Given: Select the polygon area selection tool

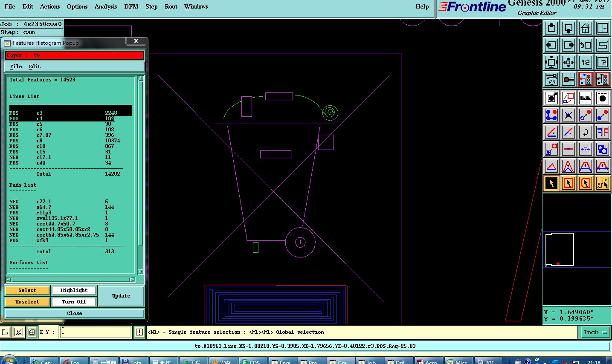Looking at the screenshot, I should (586, 183).
